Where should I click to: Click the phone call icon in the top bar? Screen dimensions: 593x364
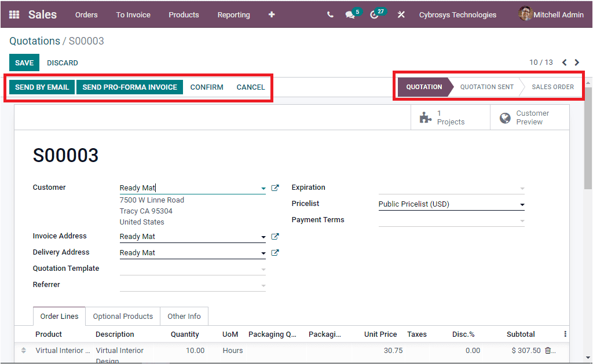tap(330, 14)
